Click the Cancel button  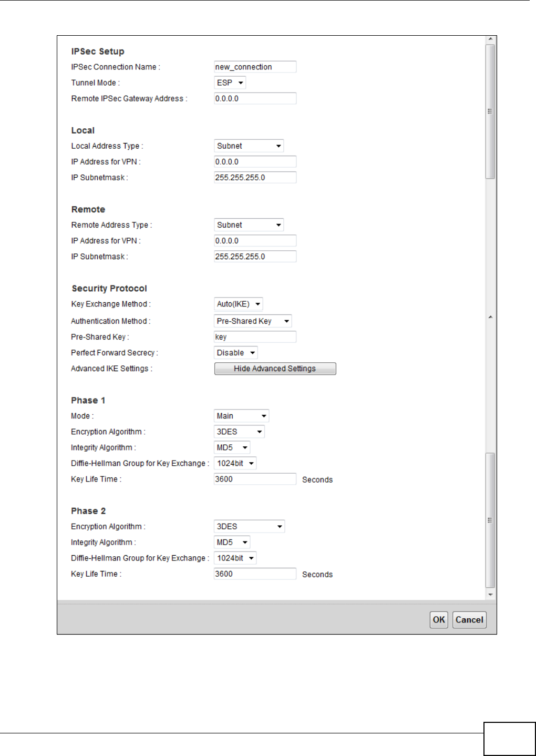(469, 620)
